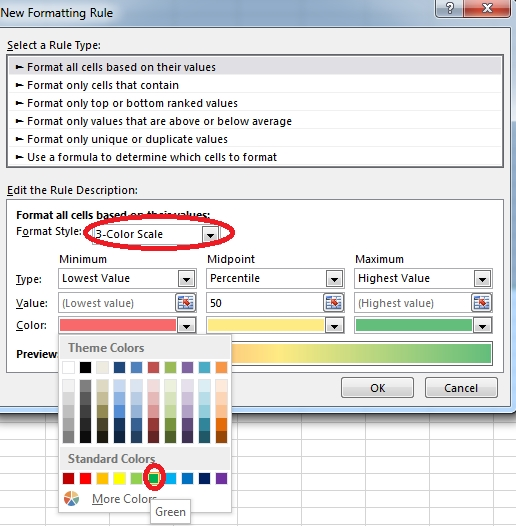Open the Maximum color dropdown arrow

click(x=482, y=325)
